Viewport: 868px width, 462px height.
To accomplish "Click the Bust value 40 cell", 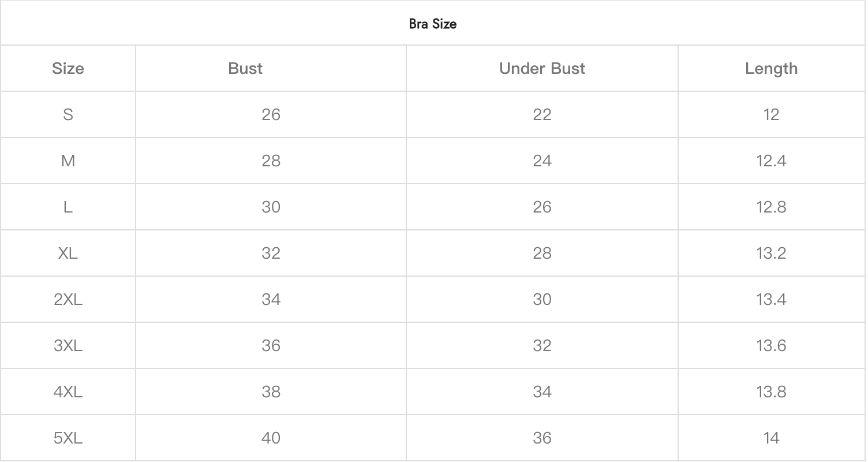I will [x=271, y=438].
